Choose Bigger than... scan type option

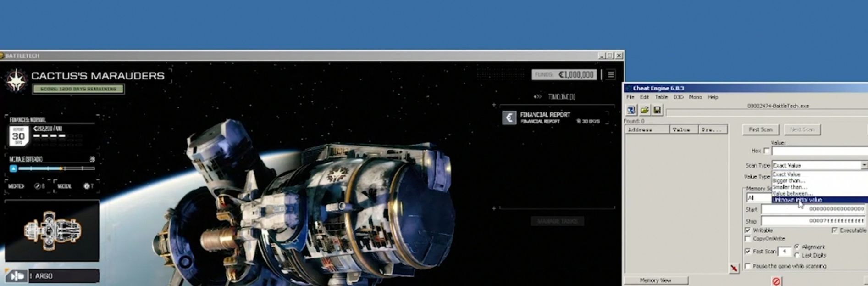[x=819, y=181]
